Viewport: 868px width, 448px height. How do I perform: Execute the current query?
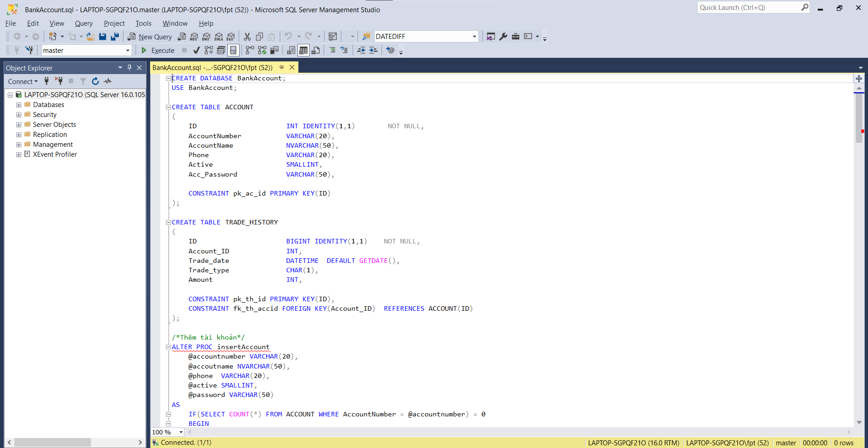[x=158, y=50]
